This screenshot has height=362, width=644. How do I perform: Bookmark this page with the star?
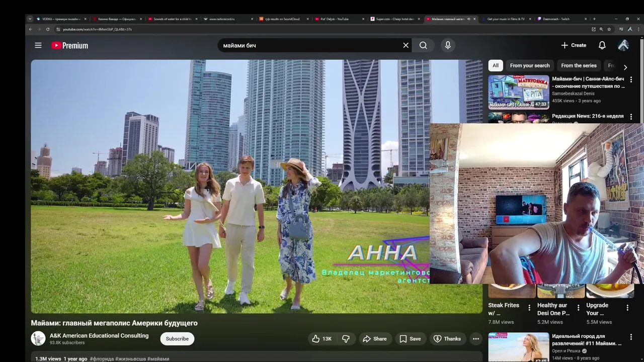pos(609,29)
